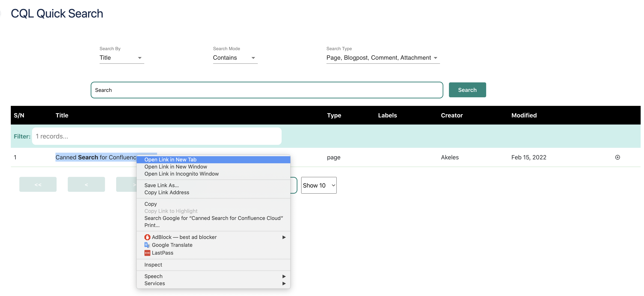Open the Show 10 page-size dropdown
Viewport: 644px width, 296px height.
click(x=318, y=185)
